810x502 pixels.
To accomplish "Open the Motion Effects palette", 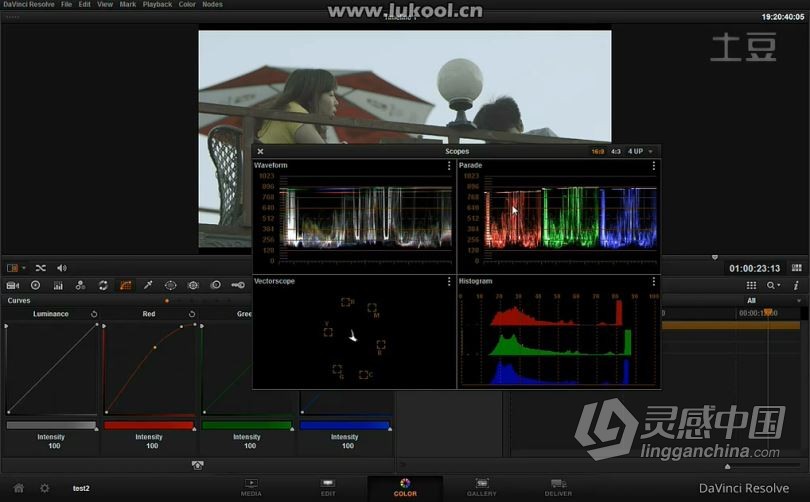I will click(103, 285).
